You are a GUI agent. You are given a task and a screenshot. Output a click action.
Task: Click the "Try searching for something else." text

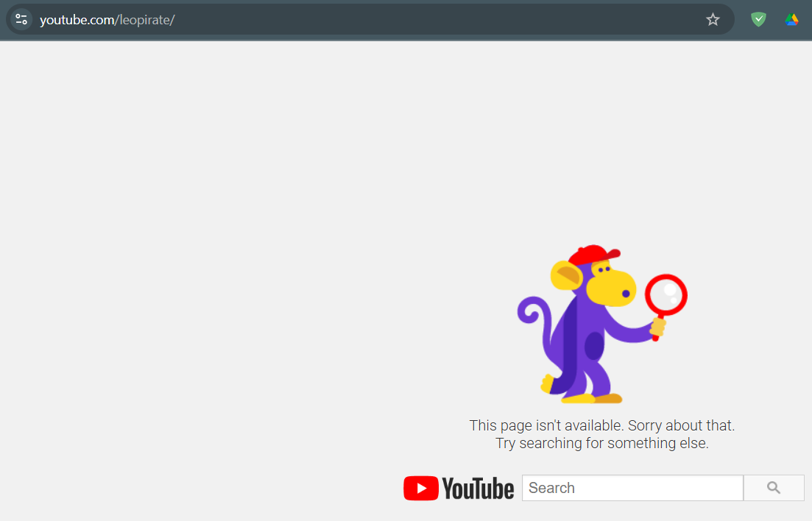(601, 443)
